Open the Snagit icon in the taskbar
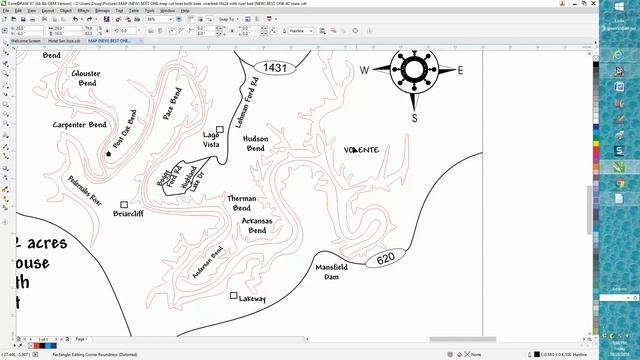 [x=619, y=151]
